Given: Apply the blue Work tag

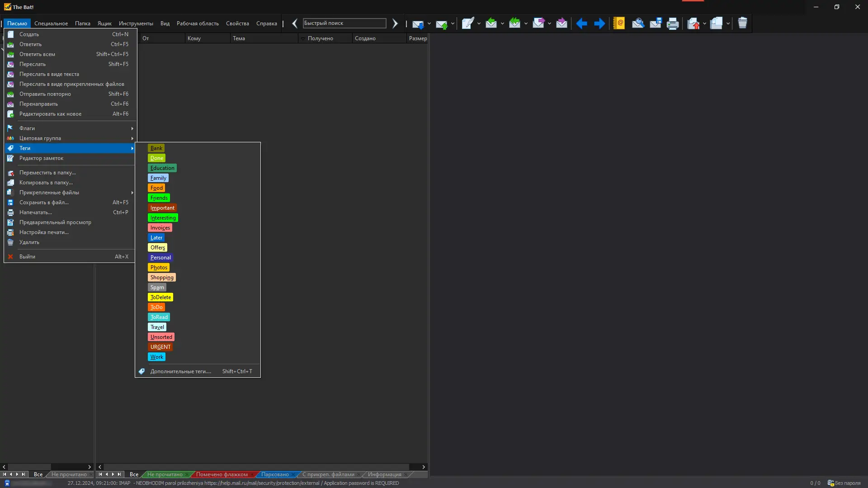Looking at the screenshot, I should 156,357.
